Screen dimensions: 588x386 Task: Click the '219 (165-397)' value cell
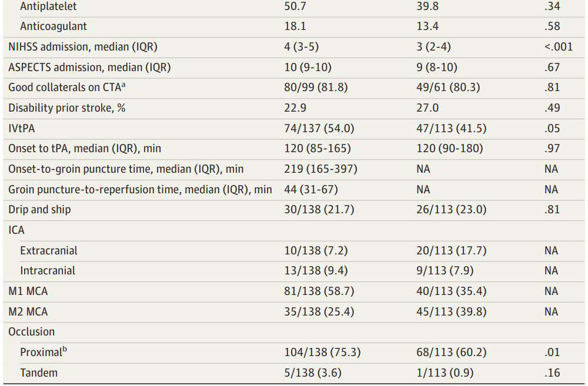point(320,169)
